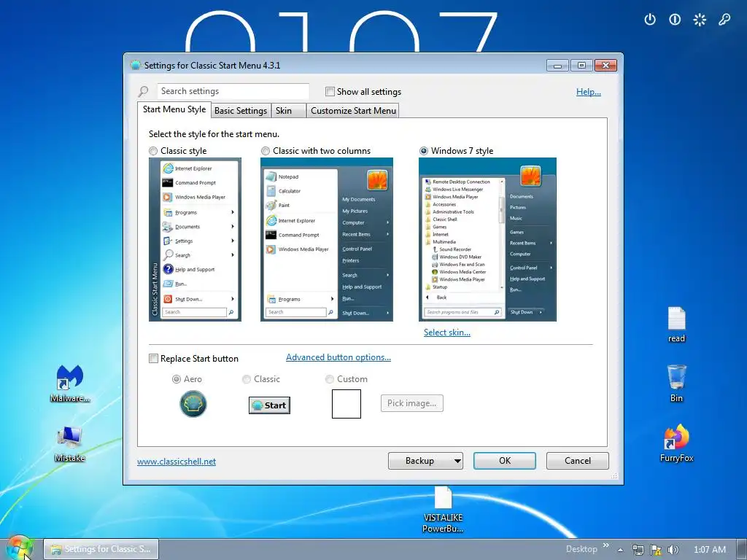Open the Help... link
747x560 pixels.
tap(589, 92)
